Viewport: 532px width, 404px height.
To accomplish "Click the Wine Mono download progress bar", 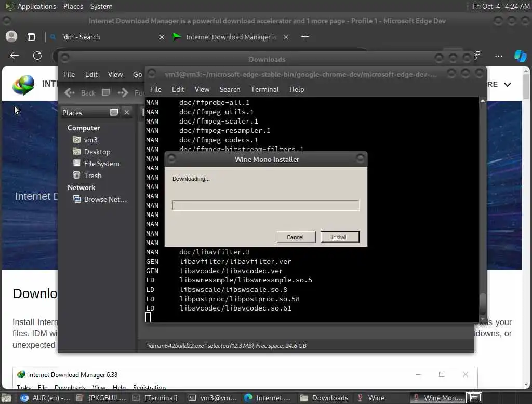I will coord(265,206).
